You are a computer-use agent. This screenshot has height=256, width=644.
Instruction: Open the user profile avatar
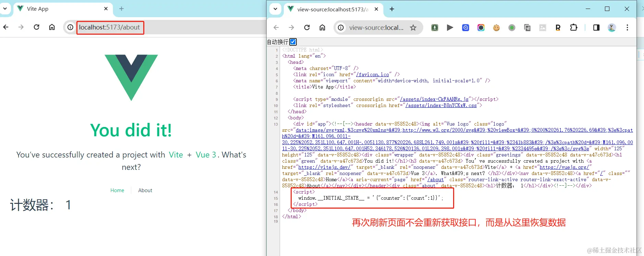612,27
